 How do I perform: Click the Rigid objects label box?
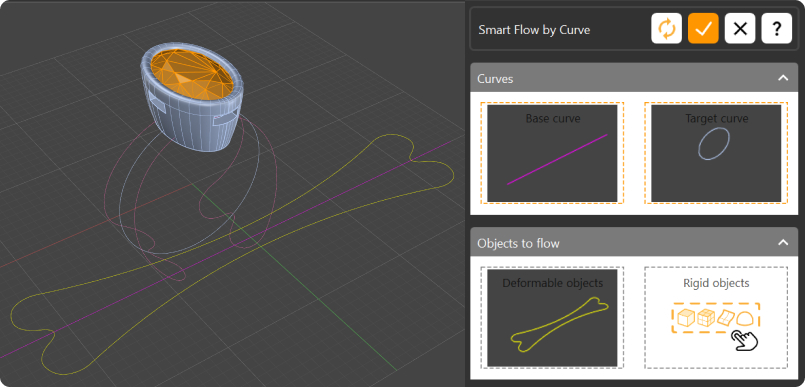(716, 317)
